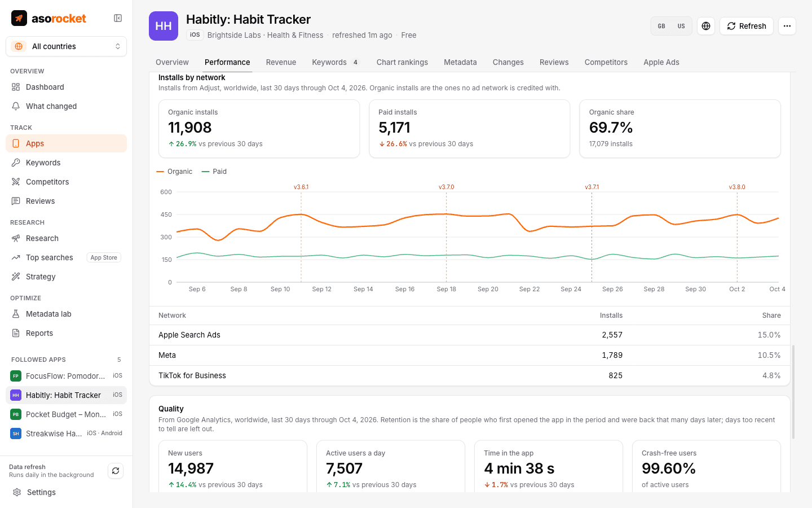Click the globe icon button beside Refresh
Viewport: 812px width, 508px height.
706,26
